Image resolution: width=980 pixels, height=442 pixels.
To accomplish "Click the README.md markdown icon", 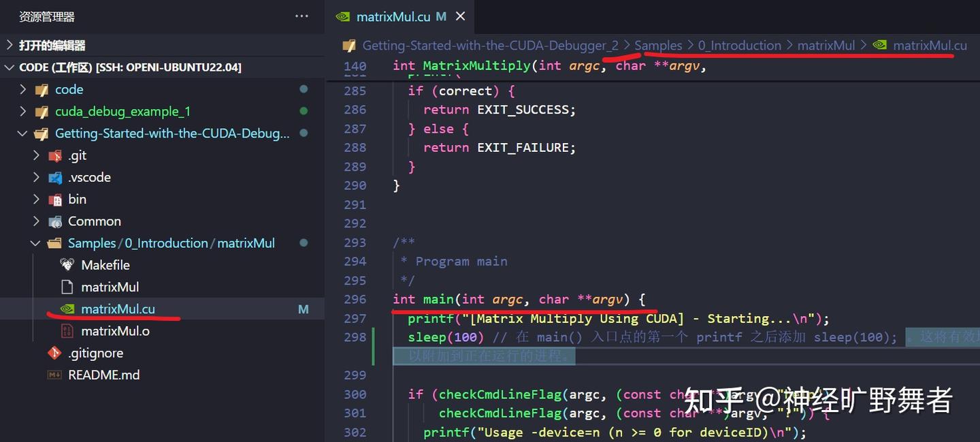I will click(54, 375).
